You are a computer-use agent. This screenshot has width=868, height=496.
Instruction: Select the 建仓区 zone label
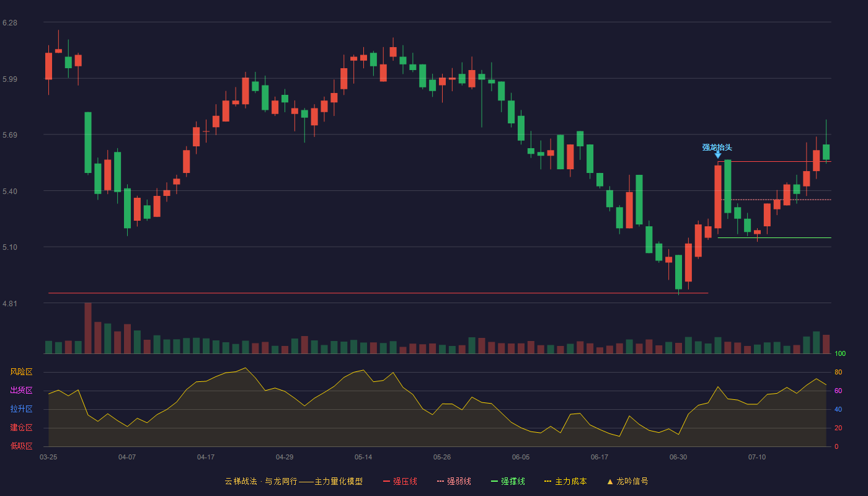pos(21,428)
